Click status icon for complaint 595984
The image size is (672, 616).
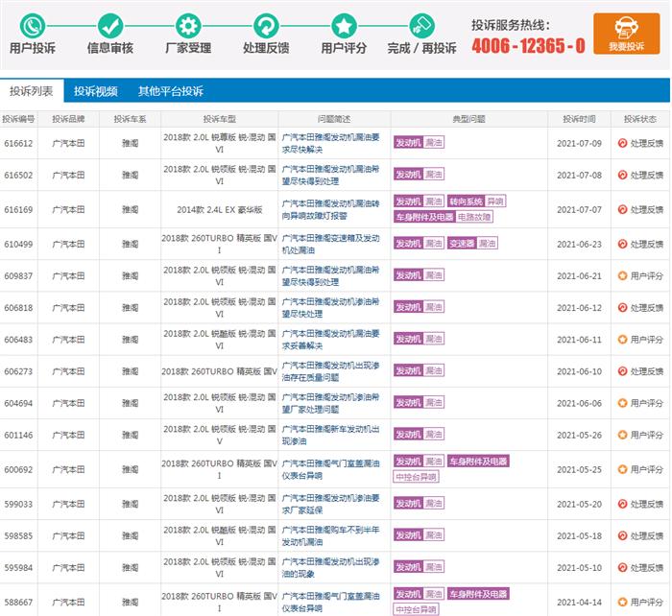[623, 568]
